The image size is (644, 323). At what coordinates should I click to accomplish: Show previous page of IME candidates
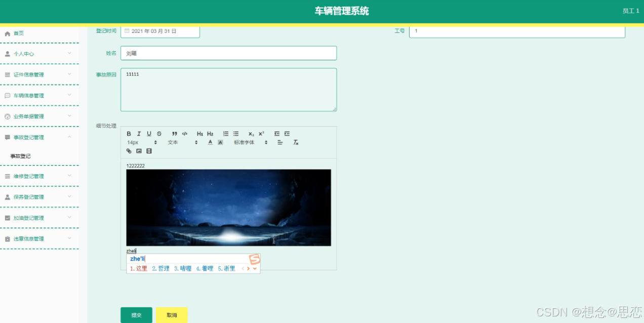click(x=243, y=268)
